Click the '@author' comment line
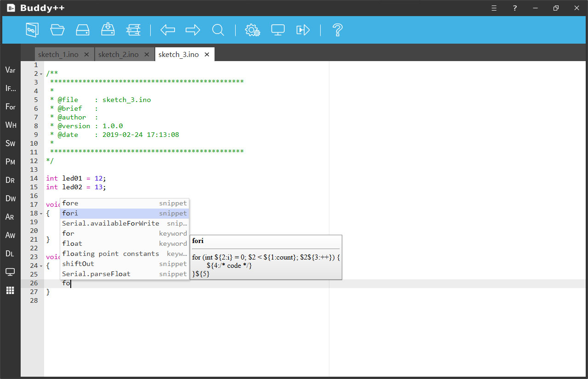Viewport: 588px width, 379px height. coord(73,117)
